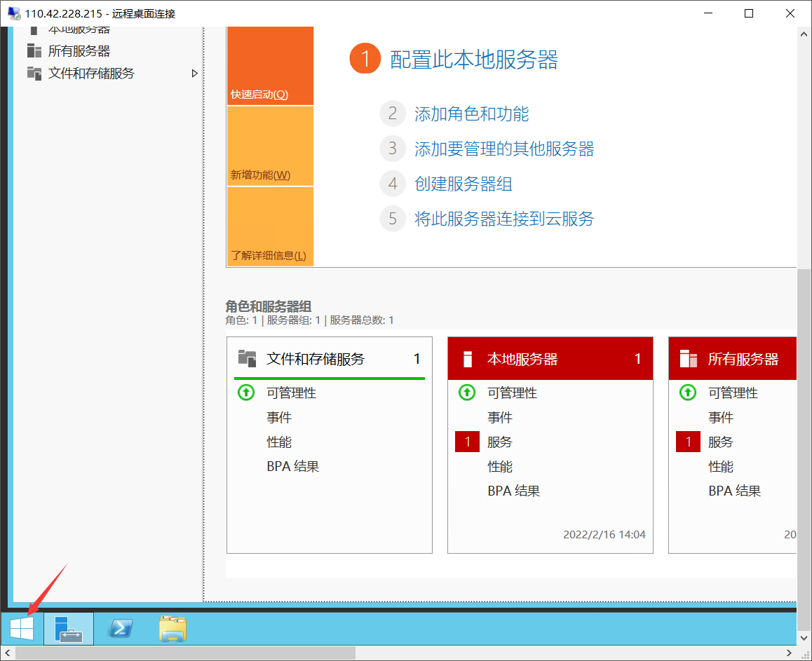Screen dimensions: 812x661
Task: Click the red services alert badge on 本地服务器
Action: tap(467, 441)
